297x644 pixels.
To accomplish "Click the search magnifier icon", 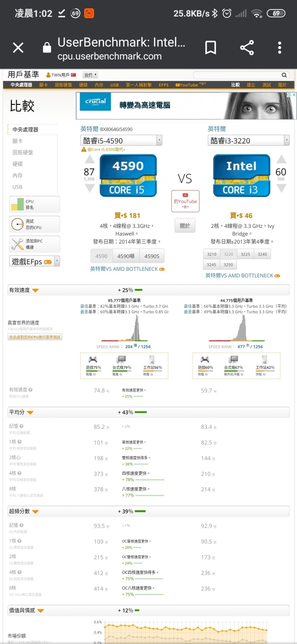I will [284, 75].
